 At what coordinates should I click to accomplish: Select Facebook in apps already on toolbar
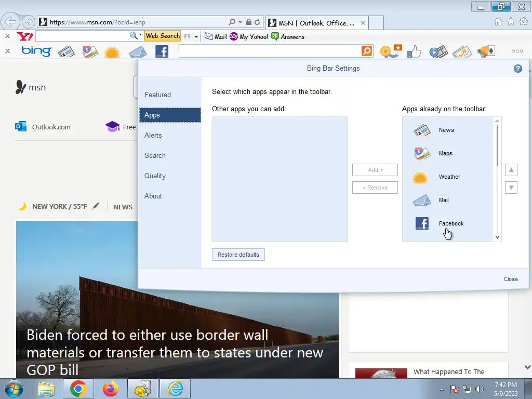point(448,223)
